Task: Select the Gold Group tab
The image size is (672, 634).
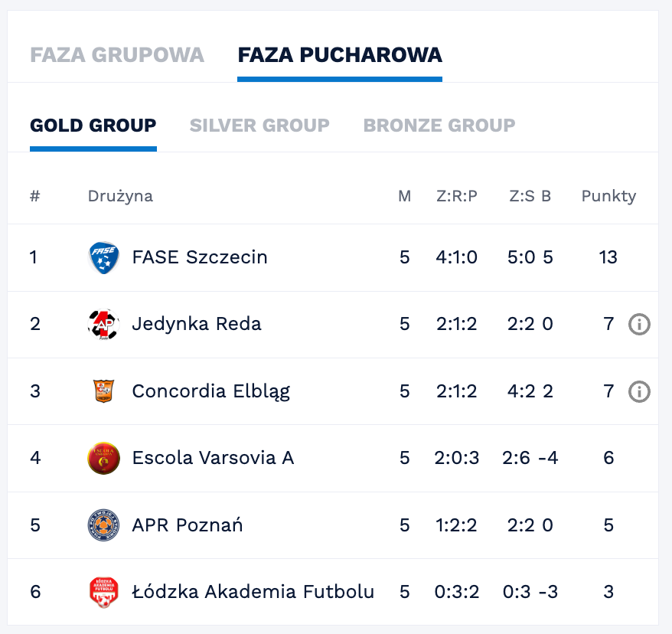Action: click(93, 126)
